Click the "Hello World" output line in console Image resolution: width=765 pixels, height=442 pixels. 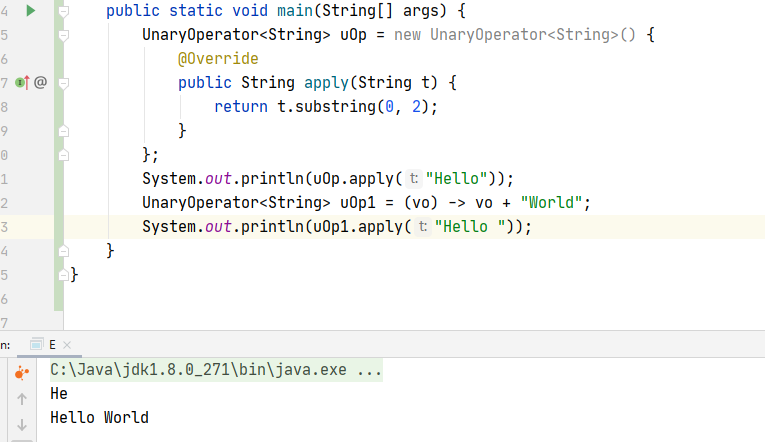(x=99, y=417)
